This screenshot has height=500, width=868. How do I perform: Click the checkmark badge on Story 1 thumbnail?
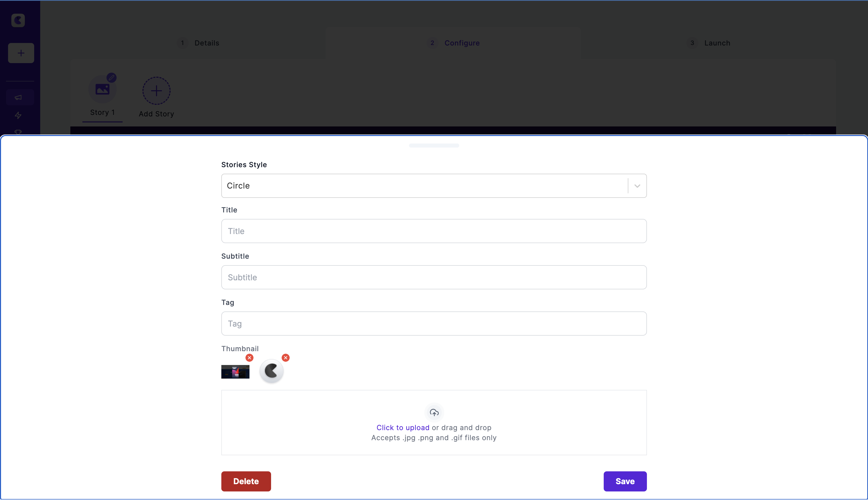tap(112, 78)
